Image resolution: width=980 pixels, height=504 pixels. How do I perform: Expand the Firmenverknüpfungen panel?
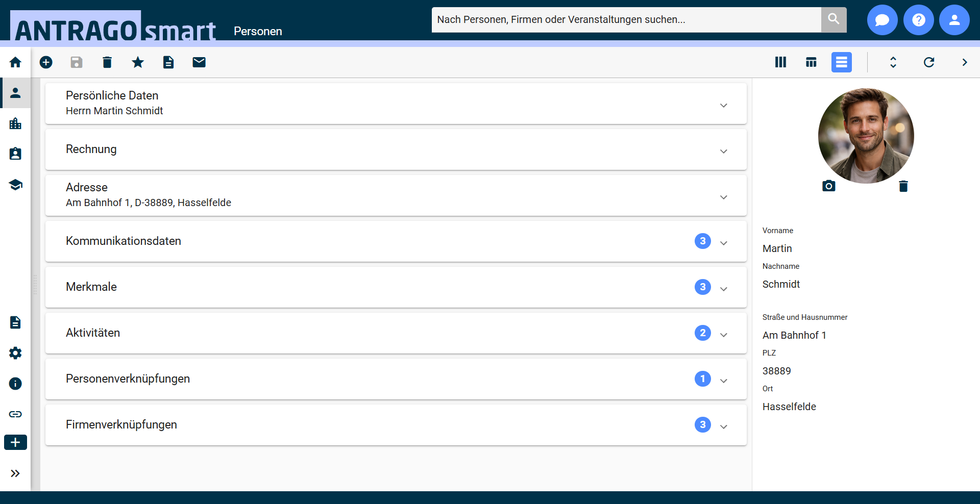(x=723, y=427)
